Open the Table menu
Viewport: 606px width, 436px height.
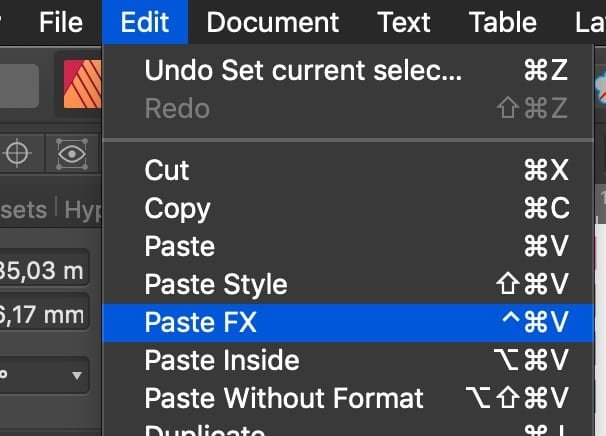[x=502, y=22]
